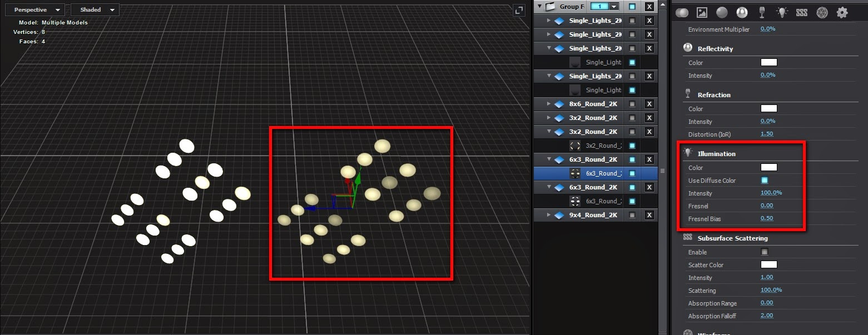Image resolution: width=868 pixels, height=335 pixels.
Task: Remove the Group Folder with its X button
Action: pyautogui.click(x=649, y=7)
